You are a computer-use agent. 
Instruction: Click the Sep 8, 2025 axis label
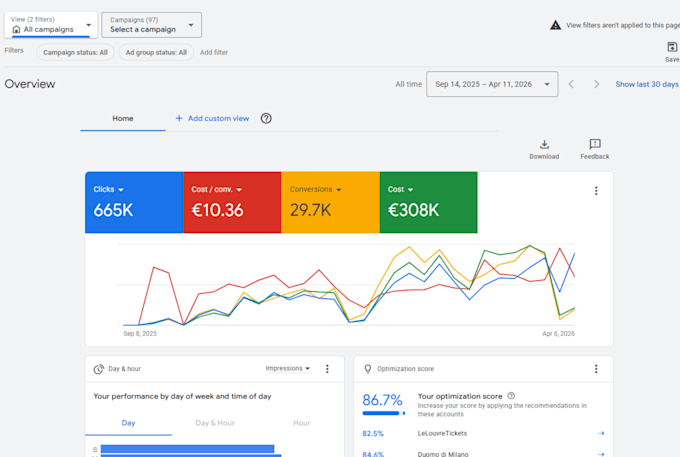(x=140, y=333)
